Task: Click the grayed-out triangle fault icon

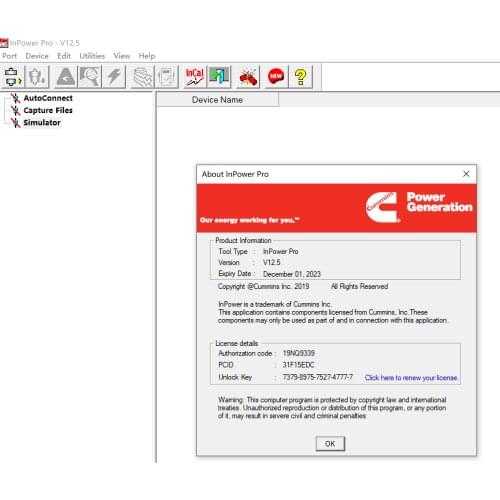Action: pos(66,77)
